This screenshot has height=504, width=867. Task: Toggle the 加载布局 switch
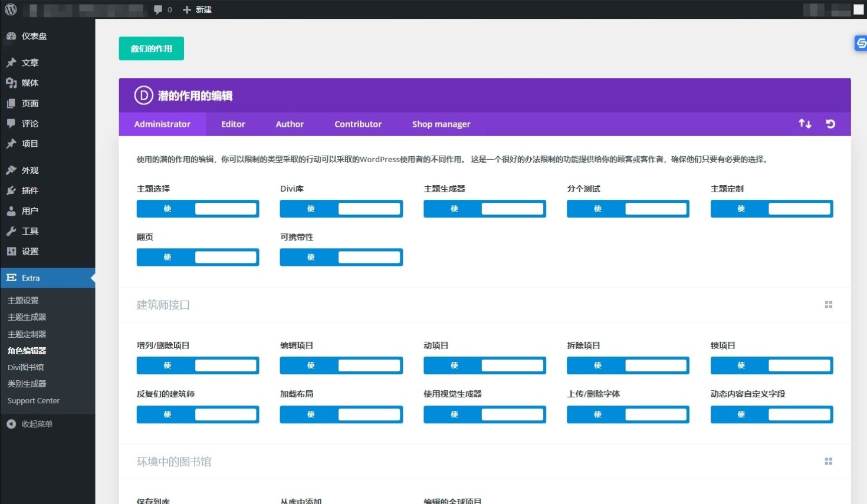[x=341, y=414]
